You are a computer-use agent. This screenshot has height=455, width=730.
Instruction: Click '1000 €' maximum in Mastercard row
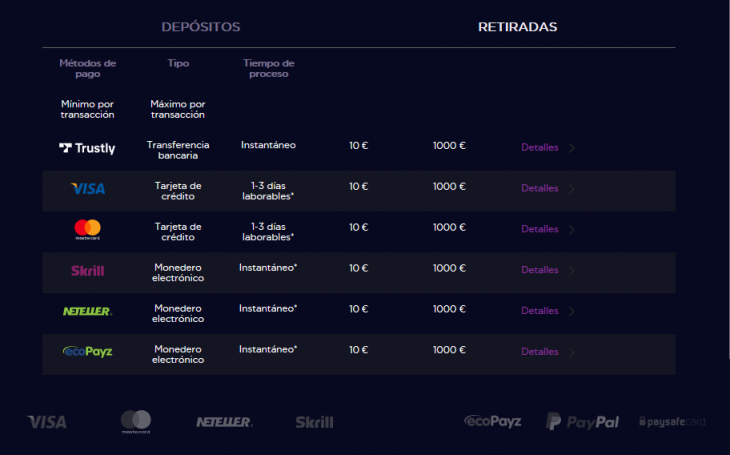click(449, 227)
